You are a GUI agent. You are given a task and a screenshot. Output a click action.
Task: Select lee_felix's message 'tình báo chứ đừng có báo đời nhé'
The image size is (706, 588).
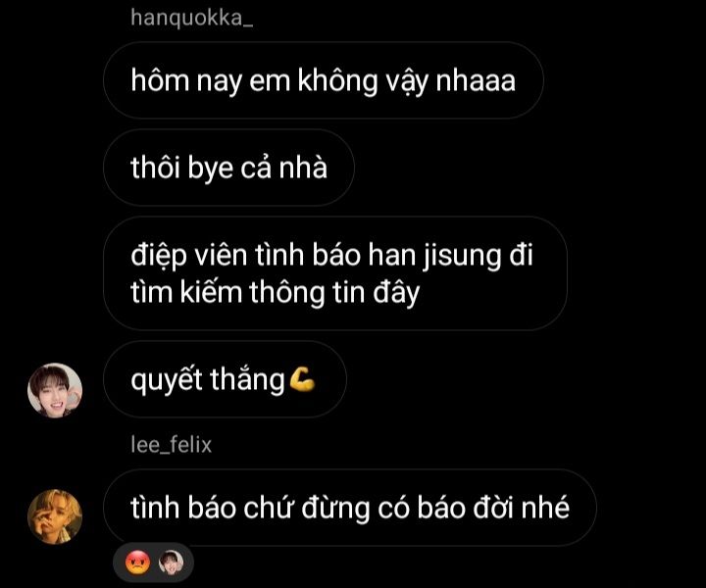(x=350, y=508)
